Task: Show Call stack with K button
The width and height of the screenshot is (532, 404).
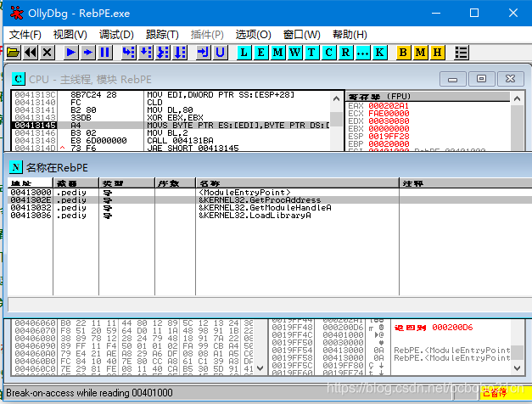Action: tap(379, 53)
